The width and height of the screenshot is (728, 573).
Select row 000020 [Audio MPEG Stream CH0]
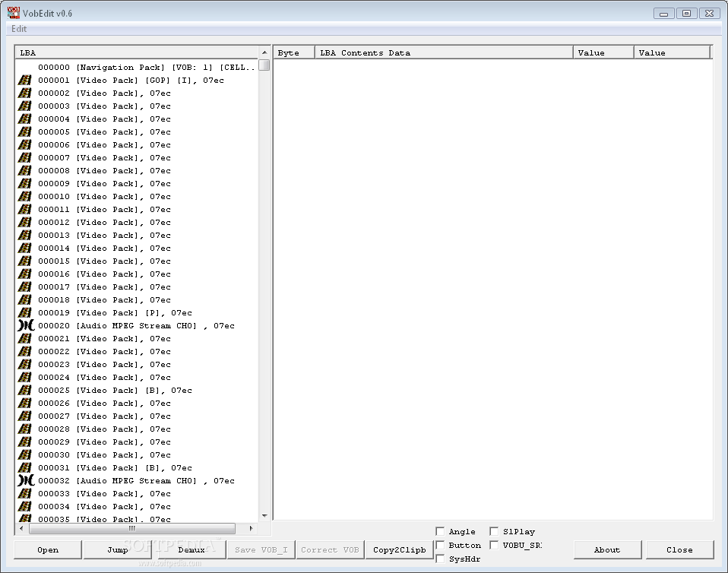pos(137,326)
